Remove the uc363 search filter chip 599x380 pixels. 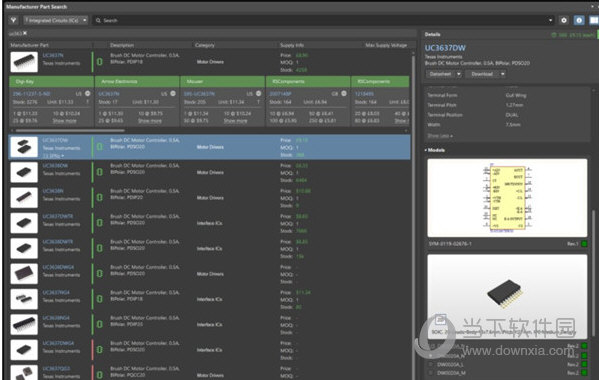point(25,33)
